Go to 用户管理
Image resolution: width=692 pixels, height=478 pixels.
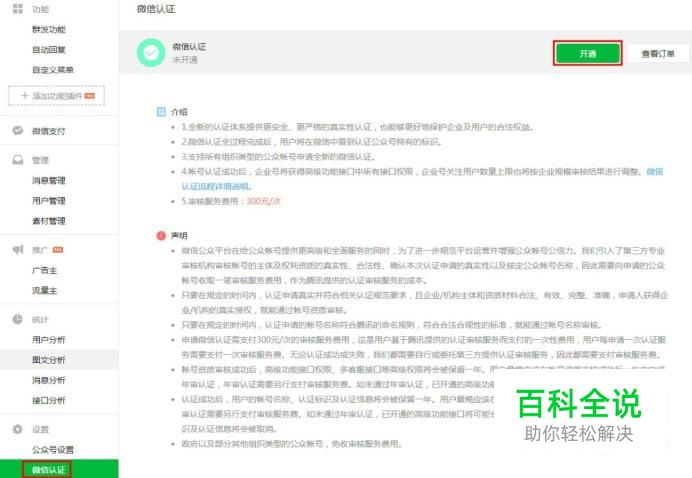click(x=49, y=201)
